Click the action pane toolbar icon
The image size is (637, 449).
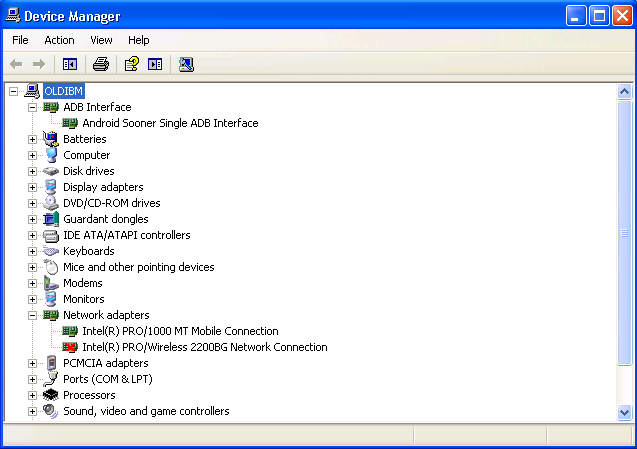pyautogui.click(x=155, y=64)
